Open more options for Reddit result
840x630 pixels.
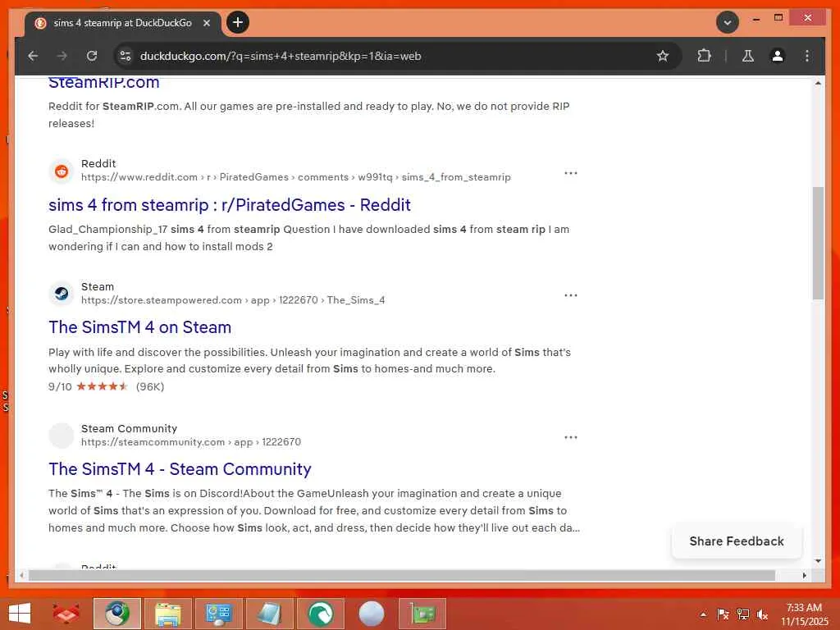[571, 173]
